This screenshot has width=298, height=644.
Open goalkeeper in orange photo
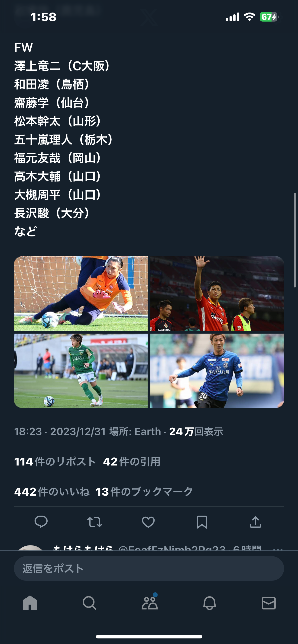81,293
